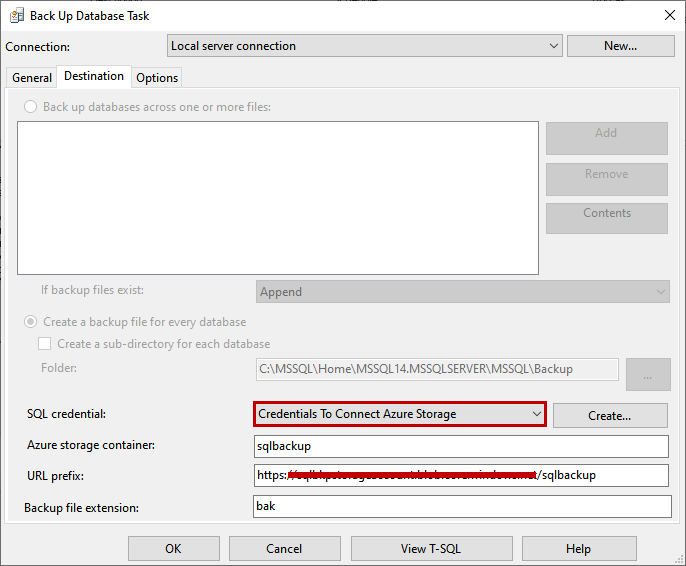Close the Back Up Database Task dialog
The height and width of the screenshot is (566, 686).
[668, 15]
